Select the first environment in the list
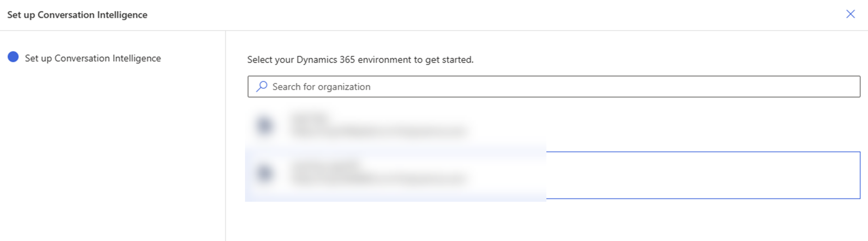 coord(378,125)
